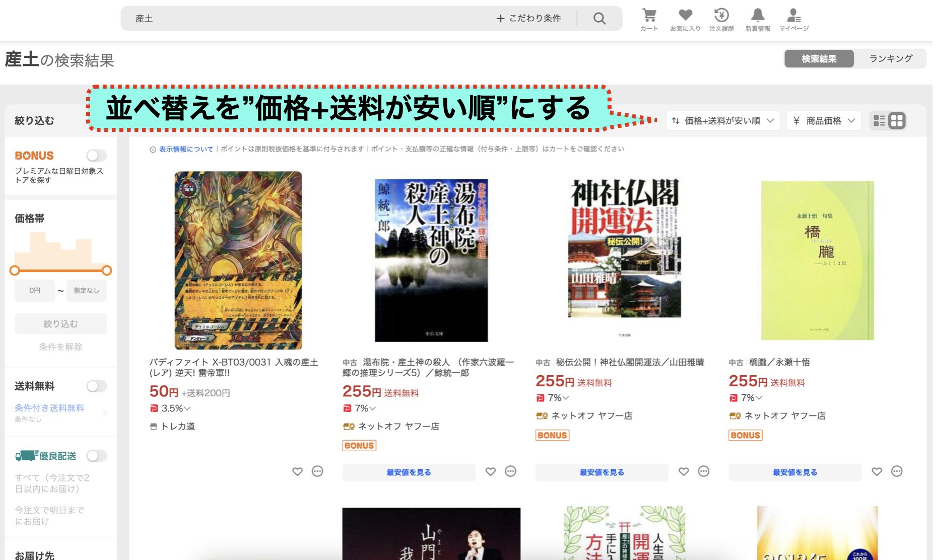This screenshot has width=936, height=560.
Task: Click 最安値を見る for 神社仏閣開運法
Action: point(602,472)
